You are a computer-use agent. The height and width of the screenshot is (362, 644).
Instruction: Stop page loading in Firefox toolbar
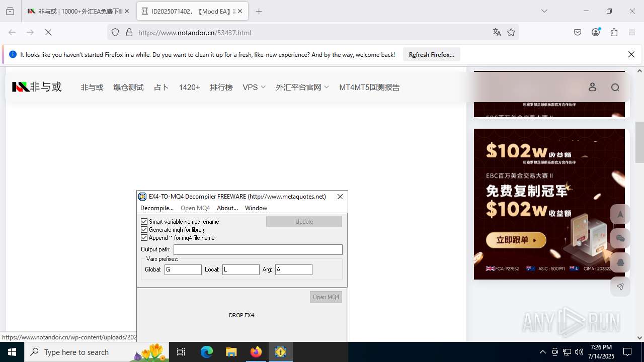[x=48, y=32]
